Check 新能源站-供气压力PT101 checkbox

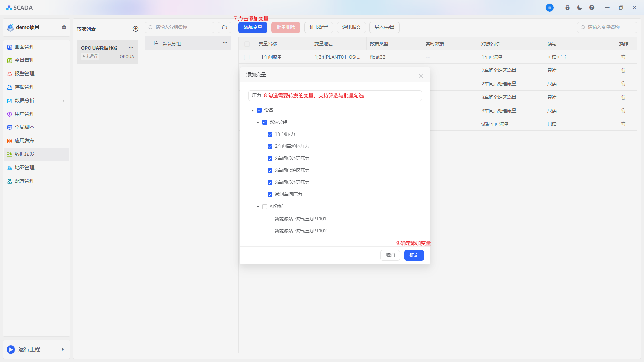point(270,219)
